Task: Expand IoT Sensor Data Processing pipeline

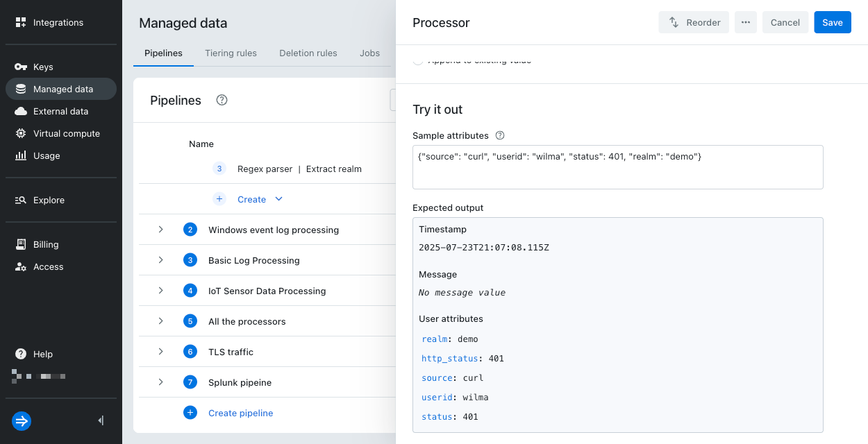Action: coord(160,291)
